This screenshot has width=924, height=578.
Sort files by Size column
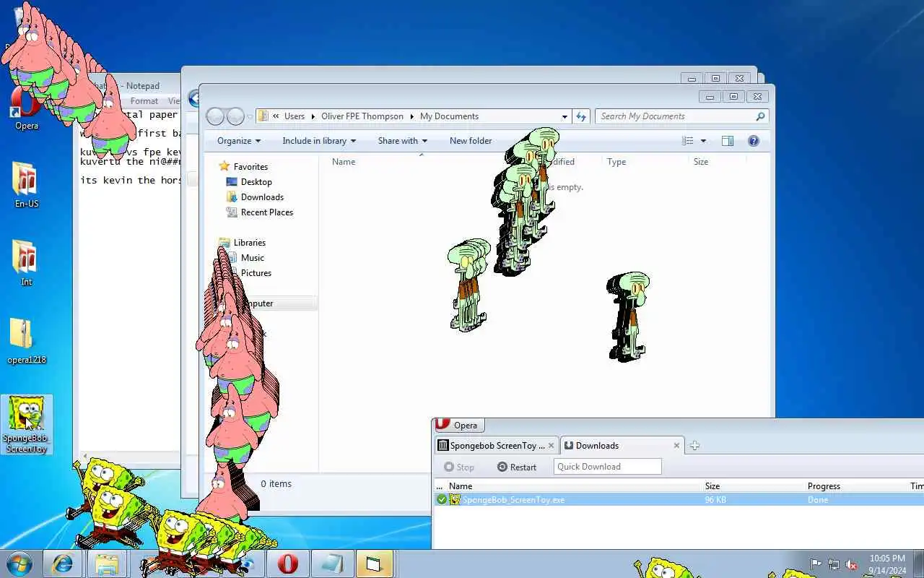701,162
